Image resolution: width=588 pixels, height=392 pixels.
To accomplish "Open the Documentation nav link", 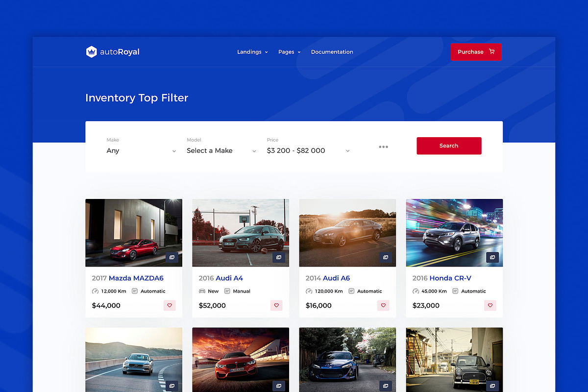I will [332, 52].
